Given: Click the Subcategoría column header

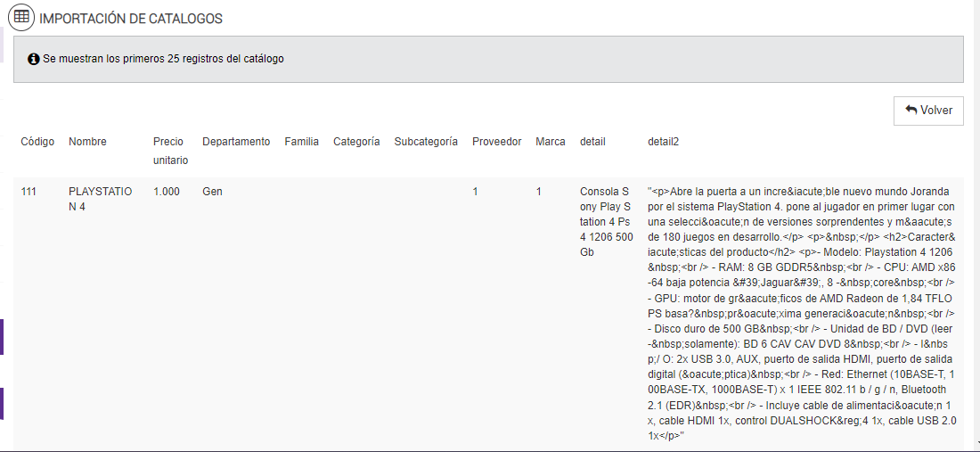Looking at the screenshot, I should [426, 142].
